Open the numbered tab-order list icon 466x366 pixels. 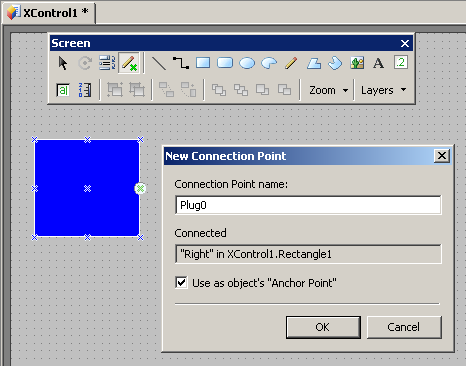tap(107, 63)
